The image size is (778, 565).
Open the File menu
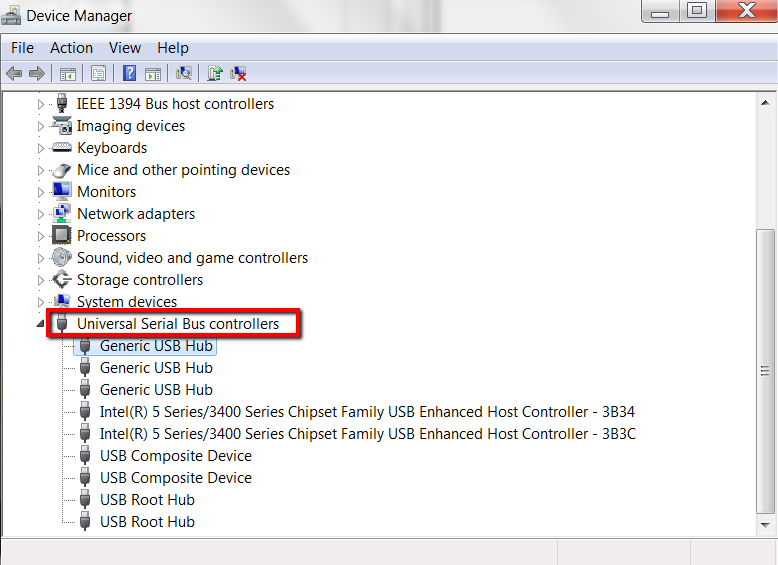tap(22, 48)
